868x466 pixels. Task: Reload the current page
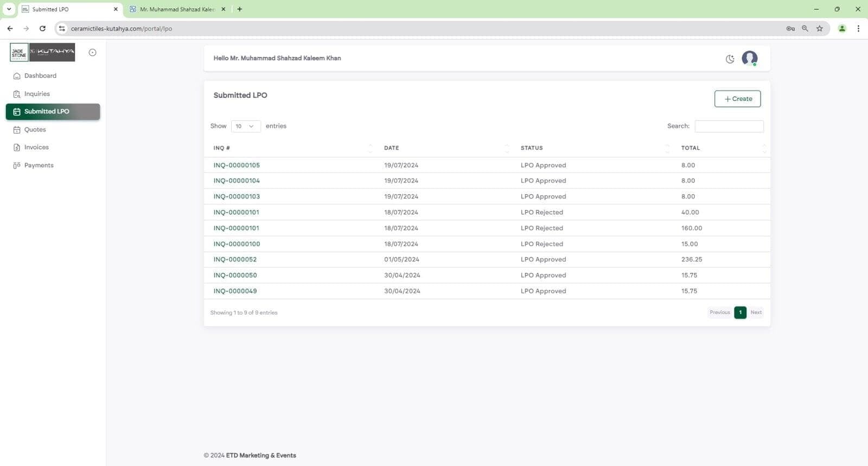(x=42, y=29)
